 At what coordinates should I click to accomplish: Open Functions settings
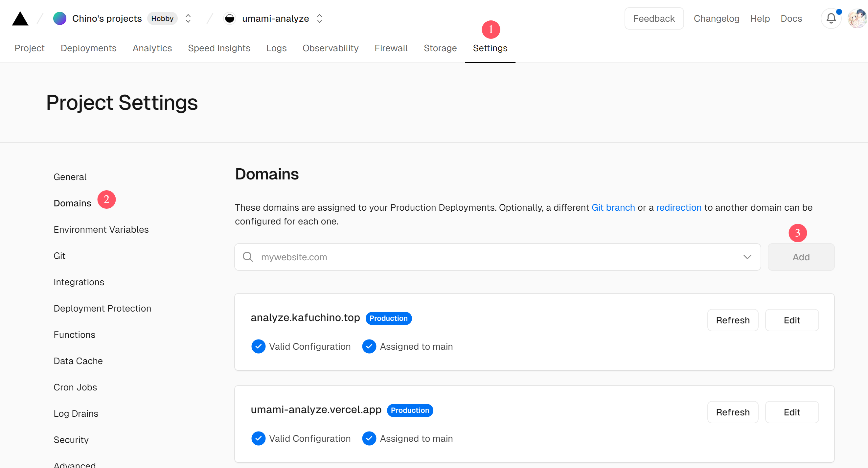pyautogui.click(x=75, y=335)
